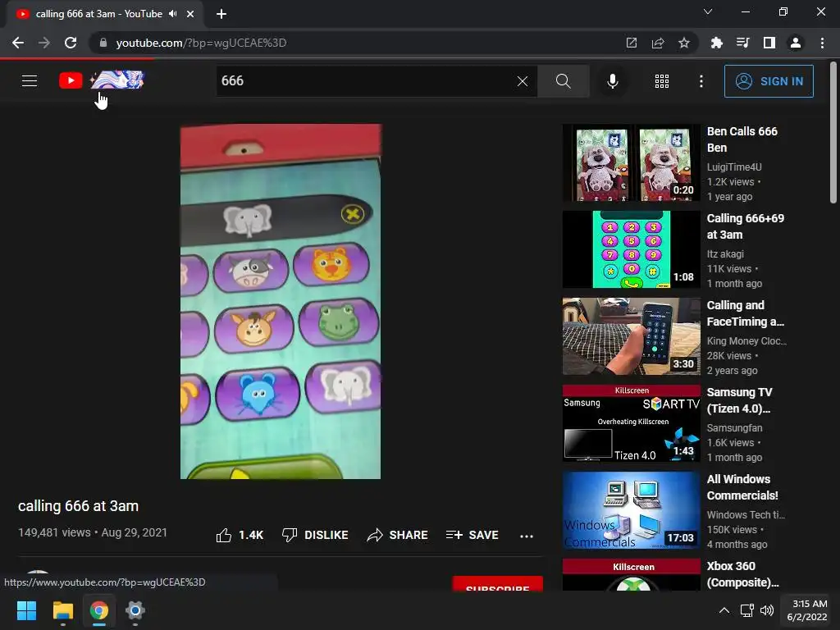Click the All Windows Commercials! title
This screenshot has height=630, width=840.
742,487
